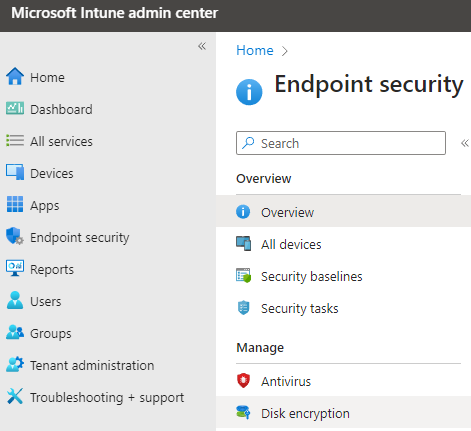Click the Apps grid icon
This screenshot has height=431, width=471.
(15, 204)
